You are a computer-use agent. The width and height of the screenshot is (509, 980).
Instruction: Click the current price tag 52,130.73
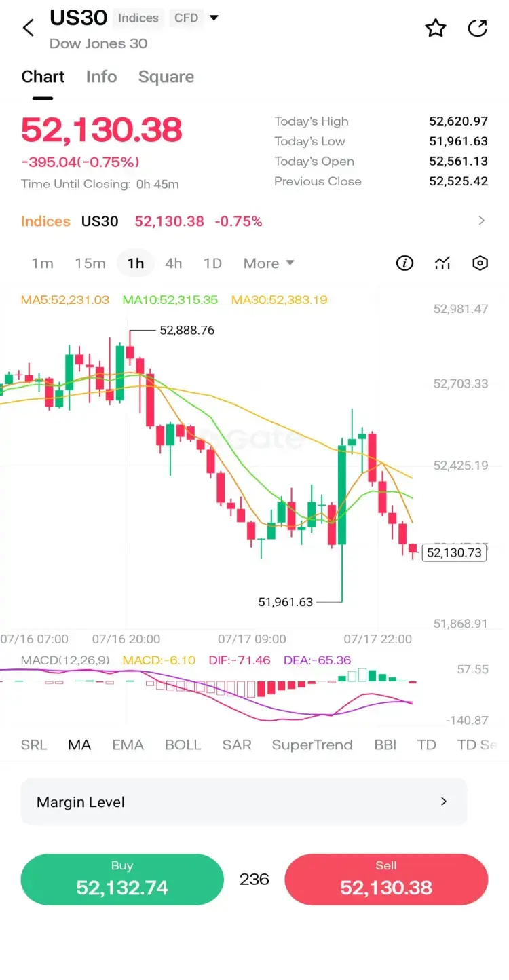[x=454, y=552]
